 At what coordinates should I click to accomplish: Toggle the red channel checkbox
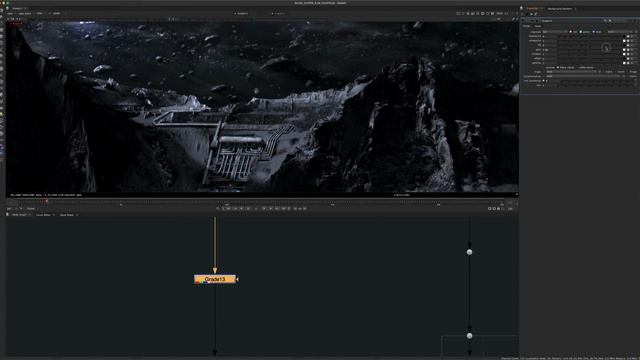(571, 32)
